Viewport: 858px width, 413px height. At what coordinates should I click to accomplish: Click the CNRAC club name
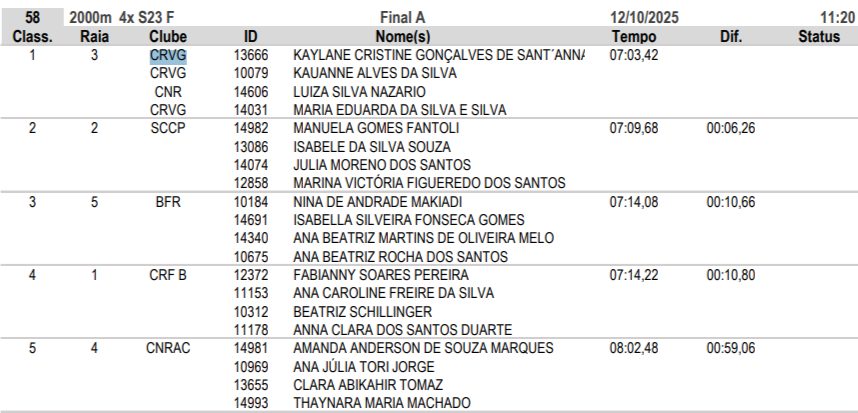[168, 348]
